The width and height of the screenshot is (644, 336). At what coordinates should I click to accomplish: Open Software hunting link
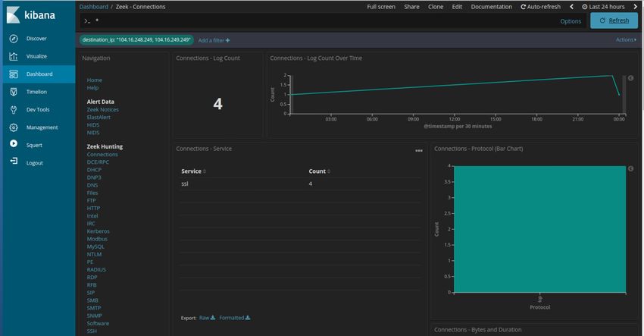click(x=98, y=324)
